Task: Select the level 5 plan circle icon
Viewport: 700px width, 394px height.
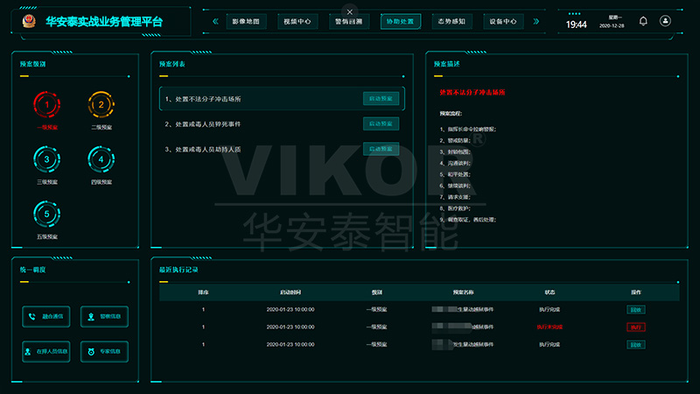Action: coord(47,214)
